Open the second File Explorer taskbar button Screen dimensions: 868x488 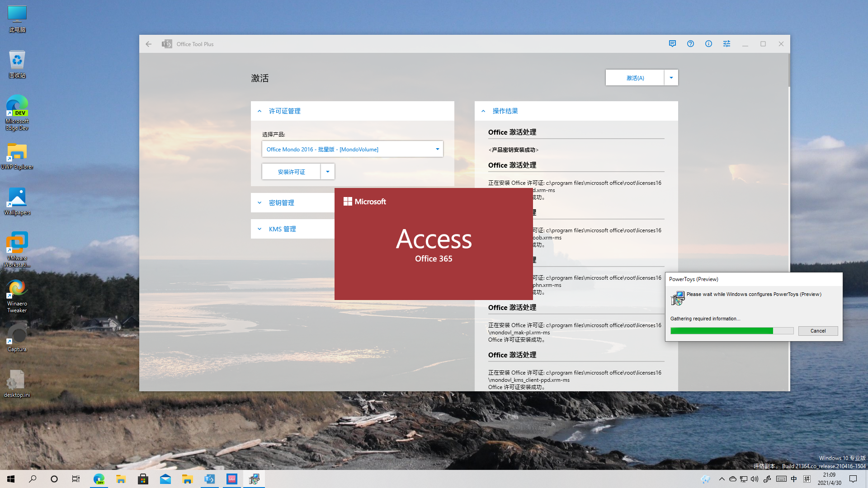point(187,479)
